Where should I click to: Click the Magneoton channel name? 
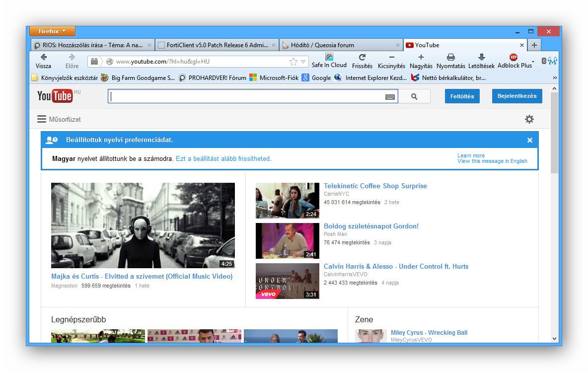(x=64, y=286)
